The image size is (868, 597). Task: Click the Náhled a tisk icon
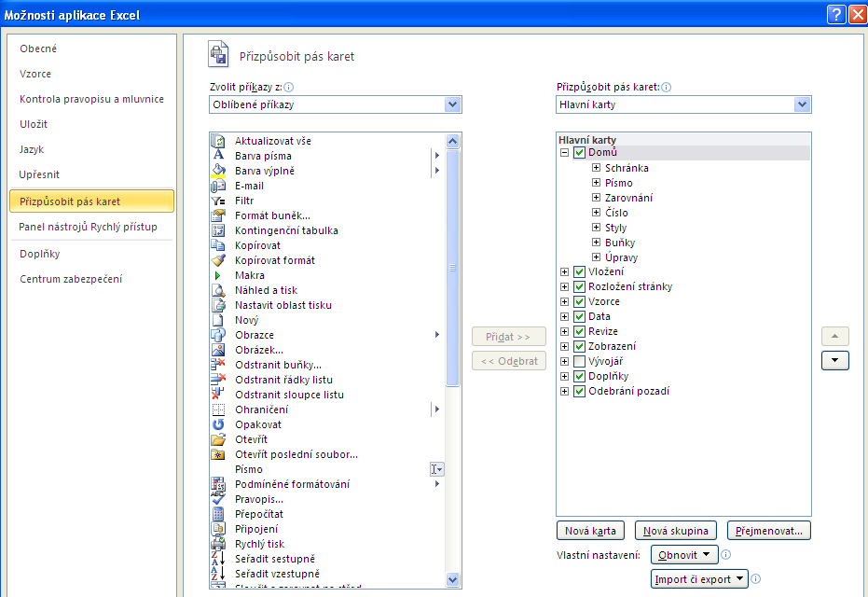click(x=218, y=290)
